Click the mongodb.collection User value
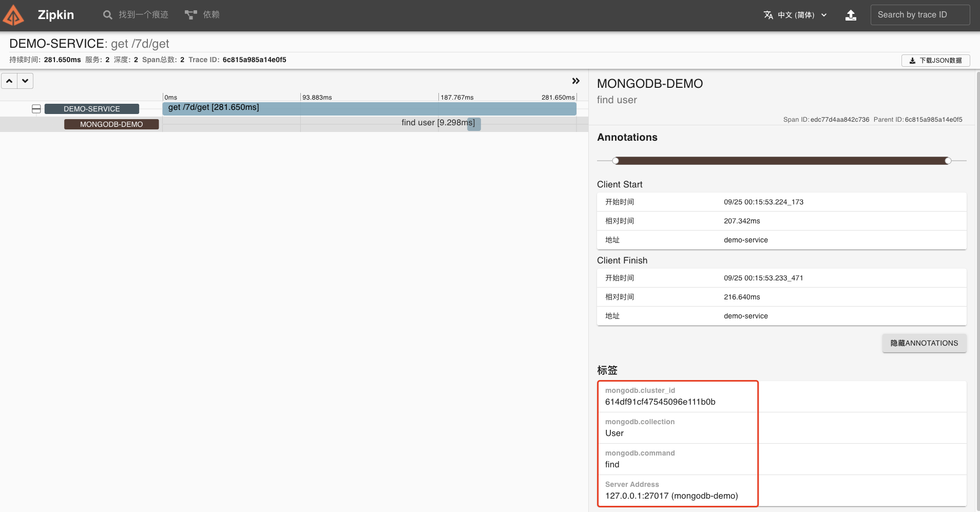This screenshot has width=980, height=512. point(614,433)
